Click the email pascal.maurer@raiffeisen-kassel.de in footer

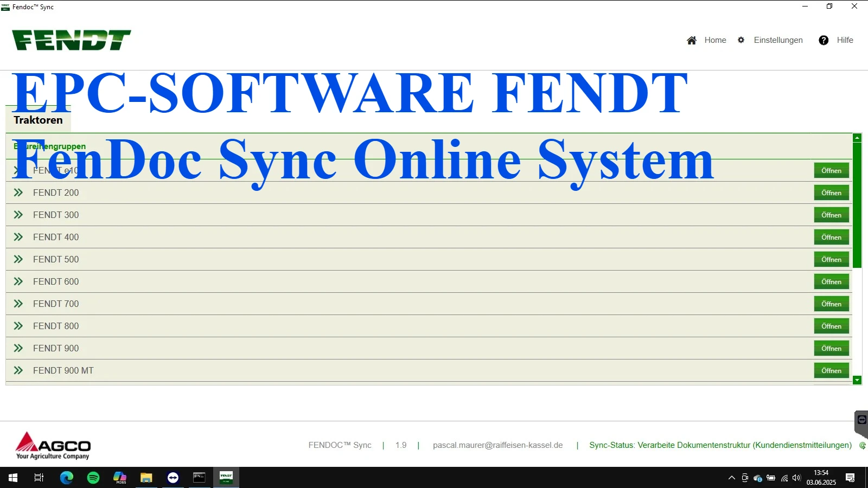point(497,445)
